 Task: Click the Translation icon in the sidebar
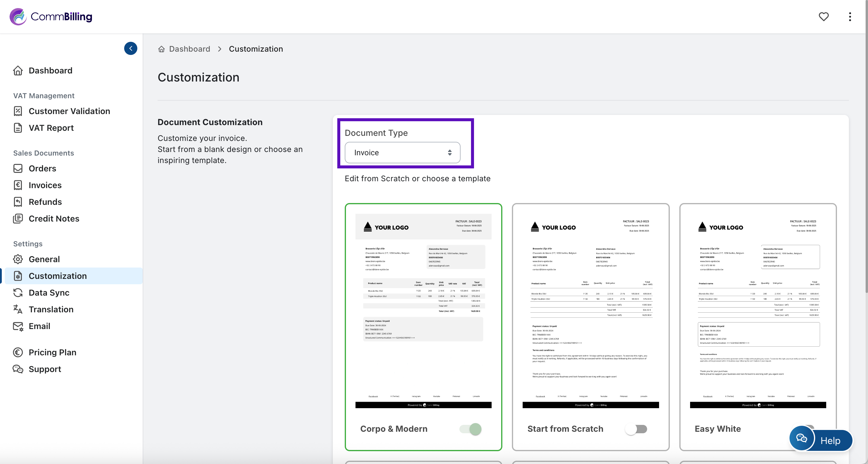pos(18,309)
